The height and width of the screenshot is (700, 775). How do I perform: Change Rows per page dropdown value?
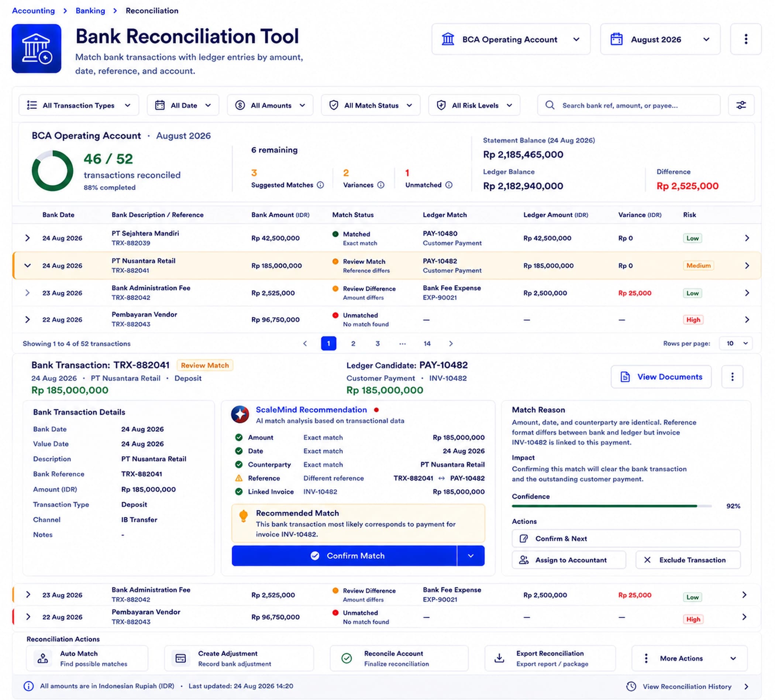736,343
